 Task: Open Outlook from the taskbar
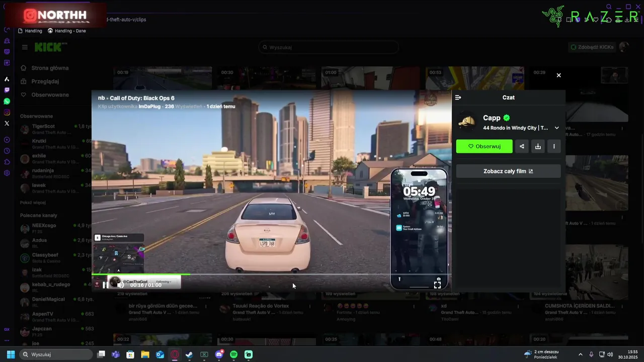click(160, 354)
